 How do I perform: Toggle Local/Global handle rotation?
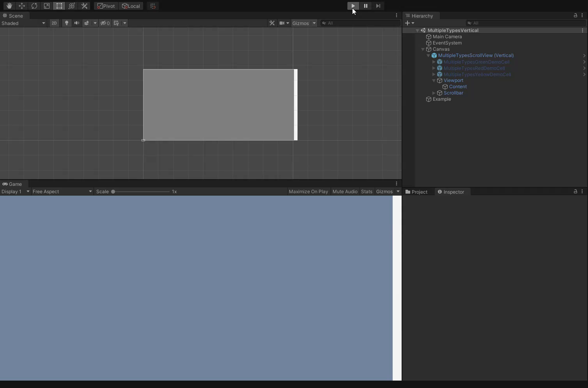(131, 6)
